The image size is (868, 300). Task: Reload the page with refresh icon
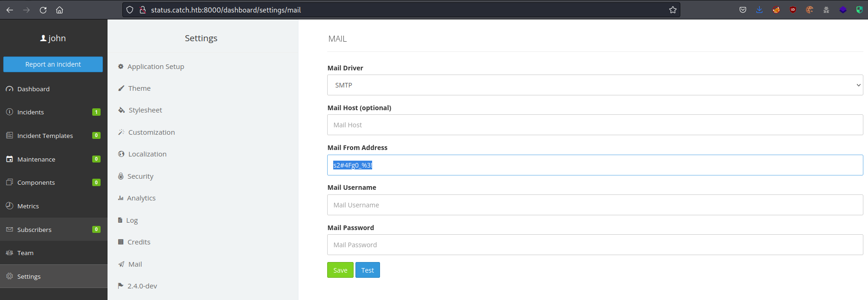(x=43, y=10)
